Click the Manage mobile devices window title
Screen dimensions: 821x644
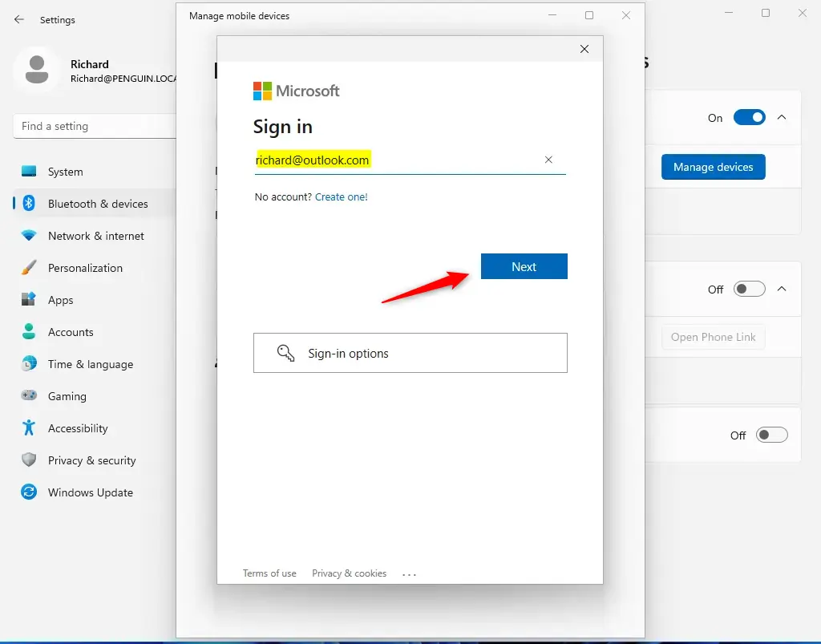pyautogui.click(x=239, y=16)
